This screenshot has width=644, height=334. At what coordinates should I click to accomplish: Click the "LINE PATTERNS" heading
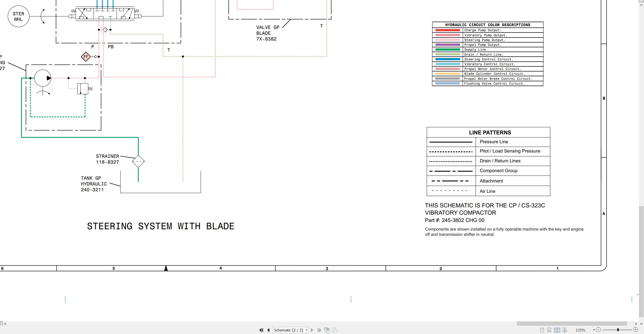tap(490, 132)
